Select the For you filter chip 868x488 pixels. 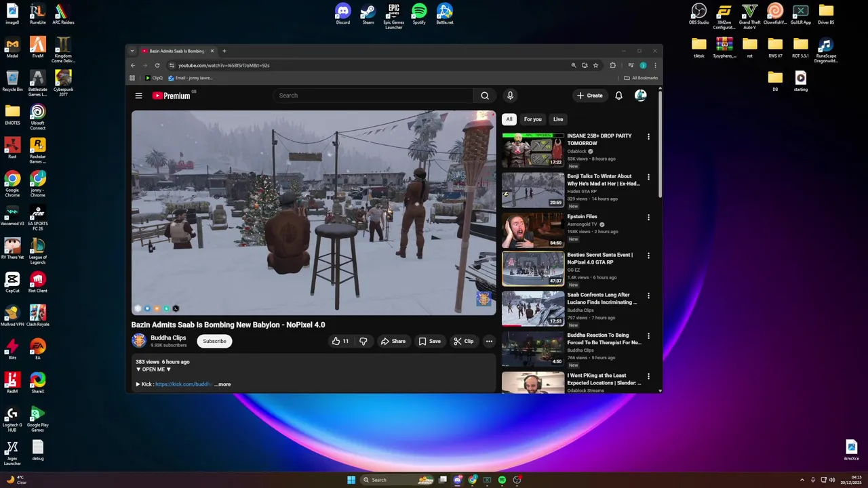pyautogui.click(x=533, y=119)
